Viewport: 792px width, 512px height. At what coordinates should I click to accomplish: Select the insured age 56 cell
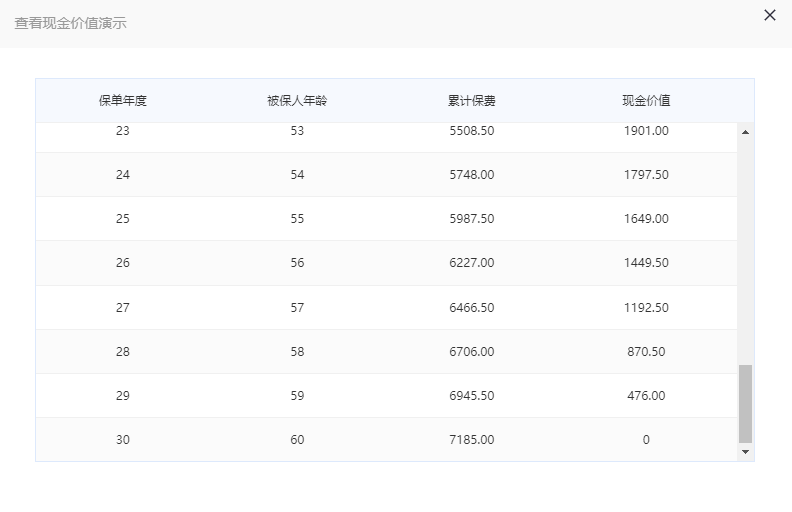point(297,263)
